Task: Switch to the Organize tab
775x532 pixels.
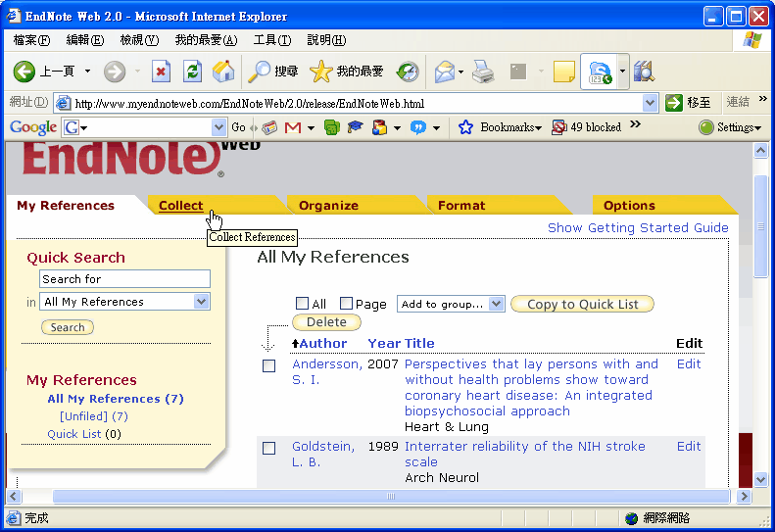Action: point(328,206)
